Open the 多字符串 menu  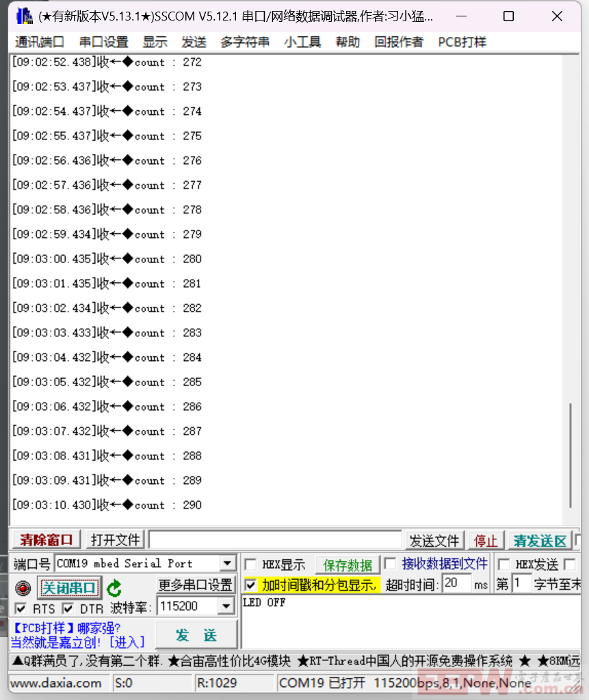(245, 42)
